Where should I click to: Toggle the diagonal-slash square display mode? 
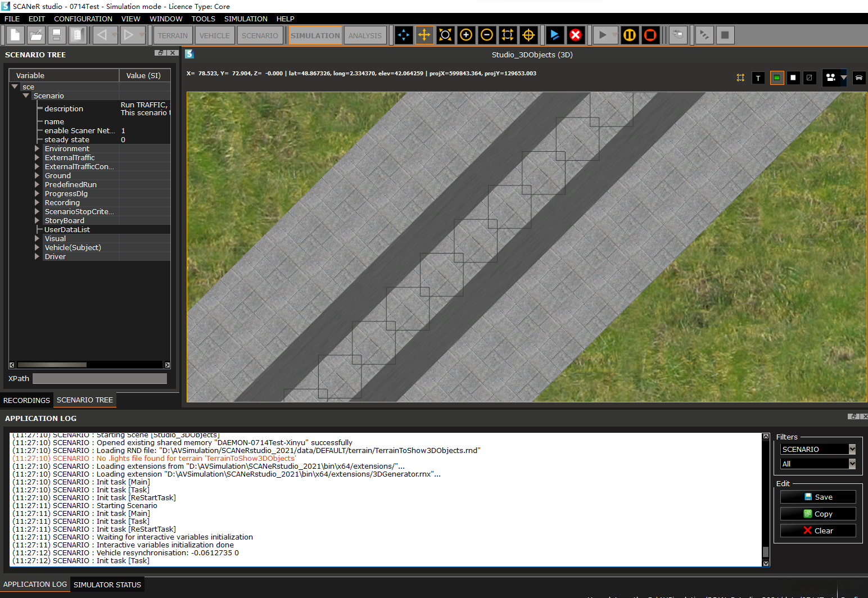(x=809, y=78)
